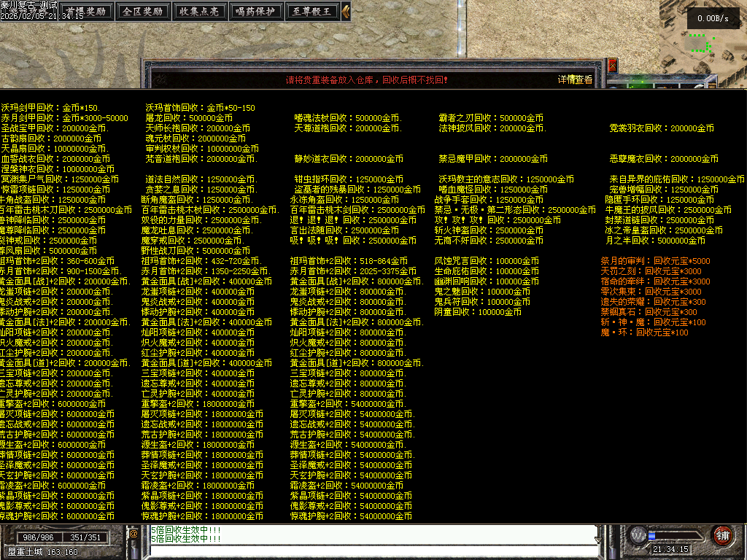Open the 收集点亮 panel
Viewport: 747px width, 560px height.
(199, 12)
